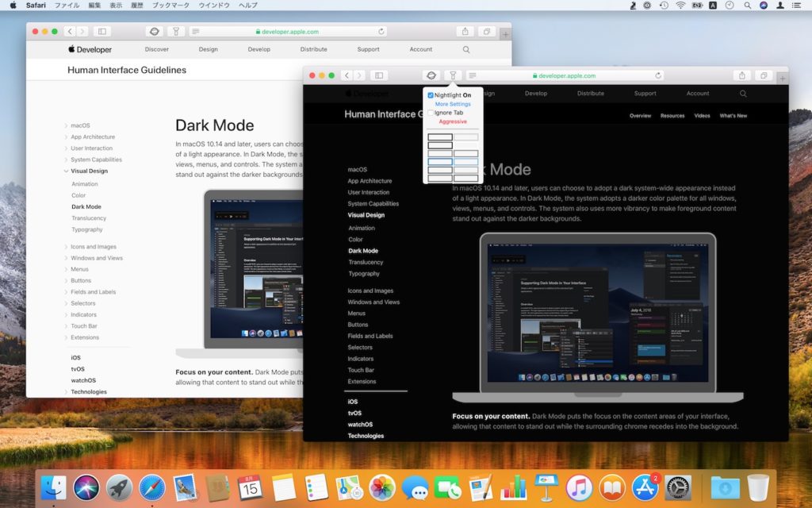Enable the Ignore Tab checkbox
This screenshot has width=812, height=508.
[x=430, y=113]
